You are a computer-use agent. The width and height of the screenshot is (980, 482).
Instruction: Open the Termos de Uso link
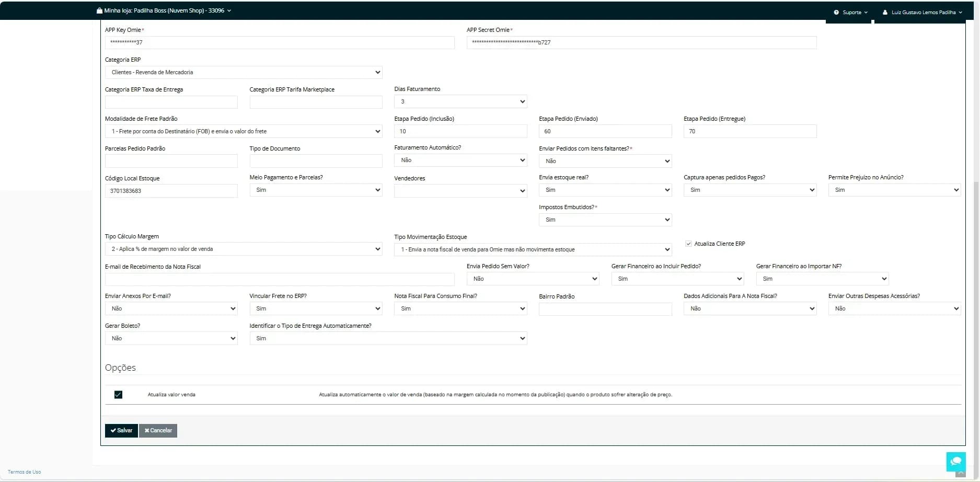tap(24, 472)
